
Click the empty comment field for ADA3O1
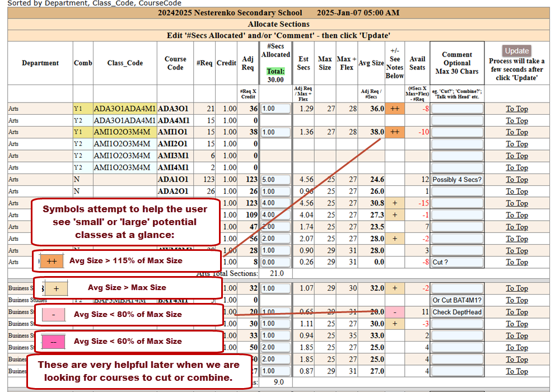tap(457, 109)
